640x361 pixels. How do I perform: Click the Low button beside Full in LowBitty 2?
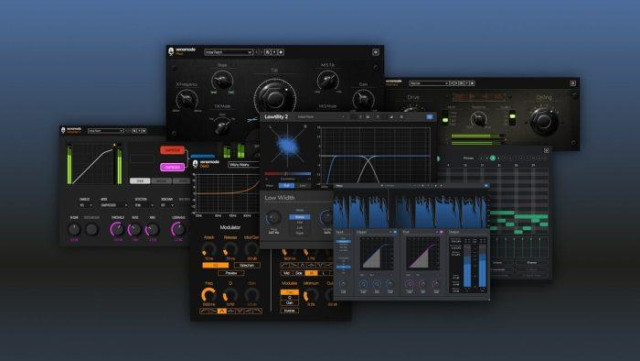point(302,185)
